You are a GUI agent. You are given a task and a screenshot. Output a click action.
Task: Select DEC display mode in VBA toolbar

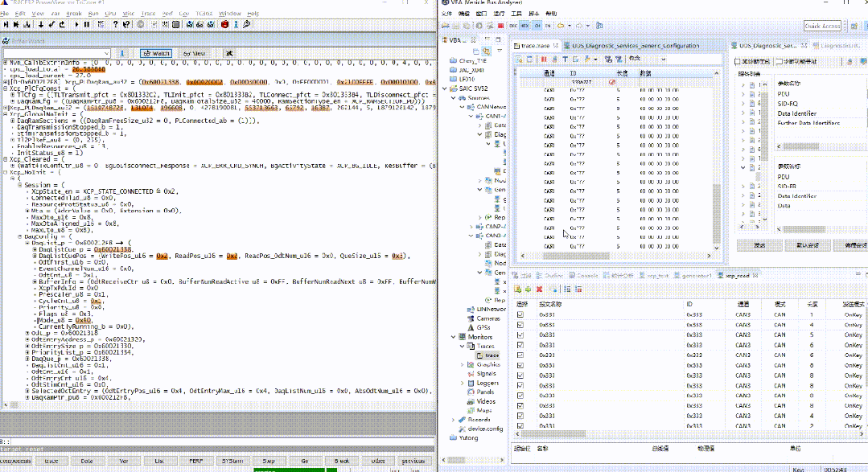point(512,26)
